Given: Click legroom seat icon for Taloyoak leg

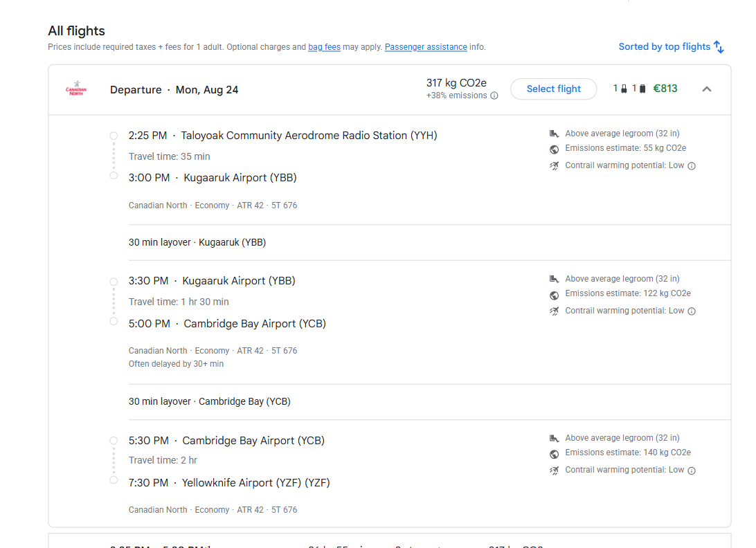Looking at the screenshot, I should [554, 134].
